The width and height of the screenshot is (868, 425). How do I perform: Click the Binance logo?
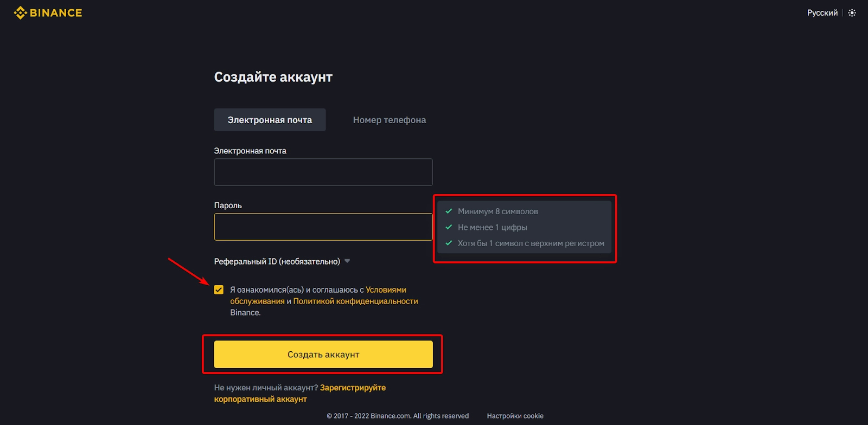click(x=48, y=12)
